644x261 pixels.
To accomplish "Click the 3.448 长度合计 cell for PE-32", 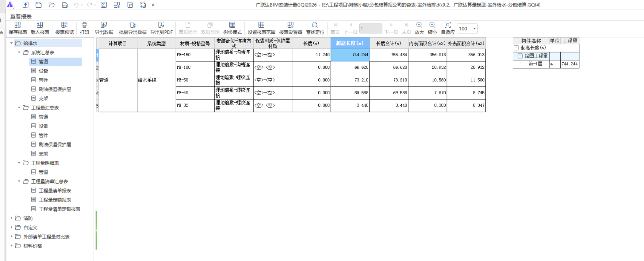I will pos(389,105).
